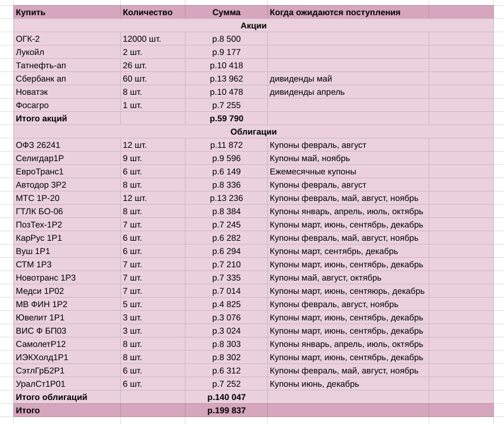
Task: Click the 'дивиденды апрель' cell
Action: [x=348, y=92]
